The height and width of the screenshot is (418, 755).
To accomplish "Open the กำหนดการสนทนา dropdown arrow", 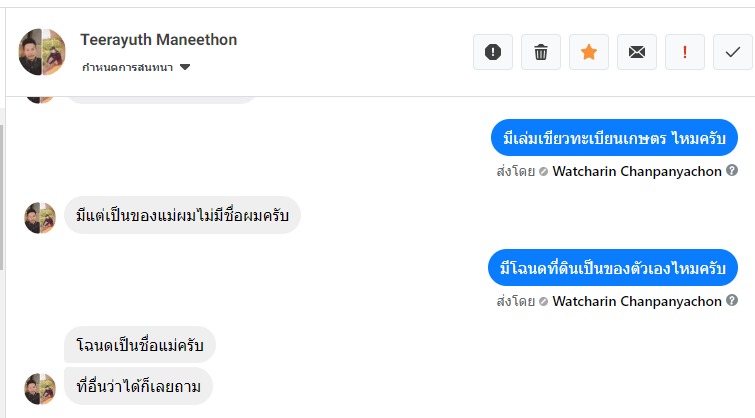I will point(185,68).
